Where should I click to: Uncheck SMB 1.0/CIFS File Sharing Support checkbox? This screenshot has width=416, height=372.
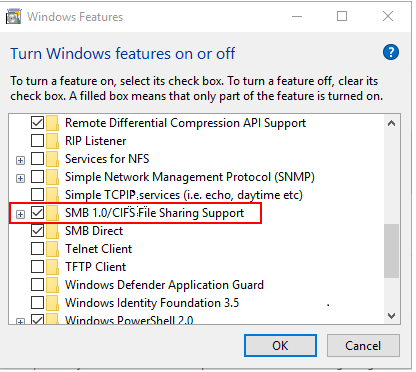tap(37, 213)
